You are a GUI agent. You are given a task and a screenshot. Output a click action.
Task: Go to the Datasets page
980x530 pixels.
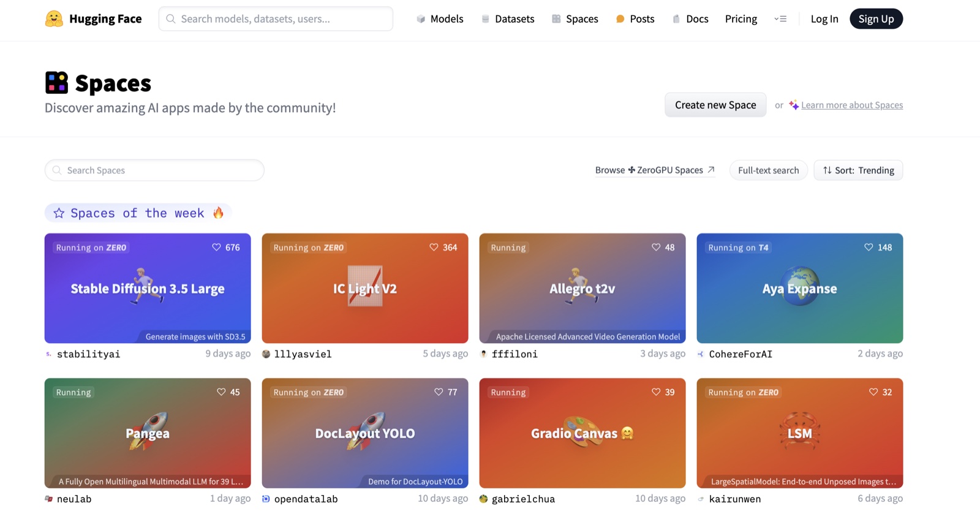pos(508,19)
